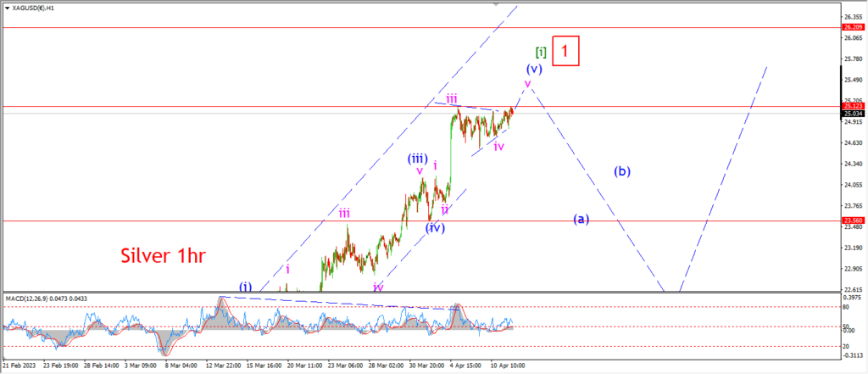Click the 26.209 red price level tag
Viewport: 868px width, 374px height.
(x=853, y=26)
